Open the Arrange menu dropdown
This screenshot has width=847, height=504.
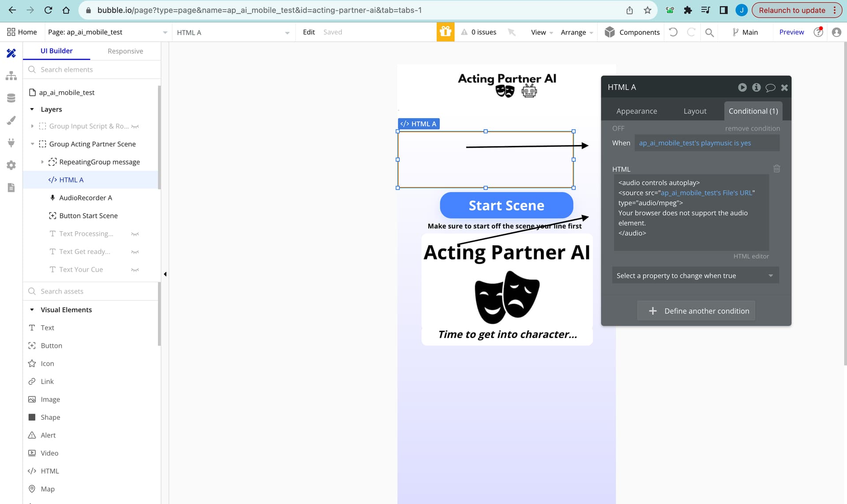[x=577, y=32]
